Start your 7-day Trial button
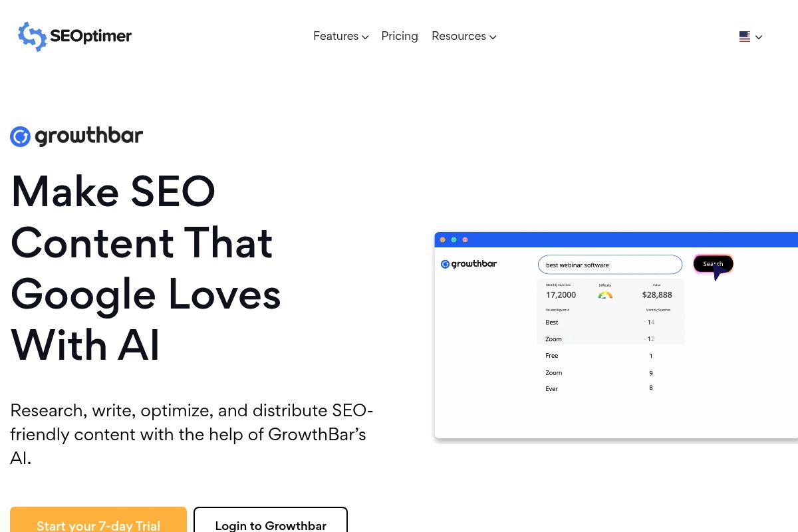This screenshot has height=532, width=798. click(98, 519)
